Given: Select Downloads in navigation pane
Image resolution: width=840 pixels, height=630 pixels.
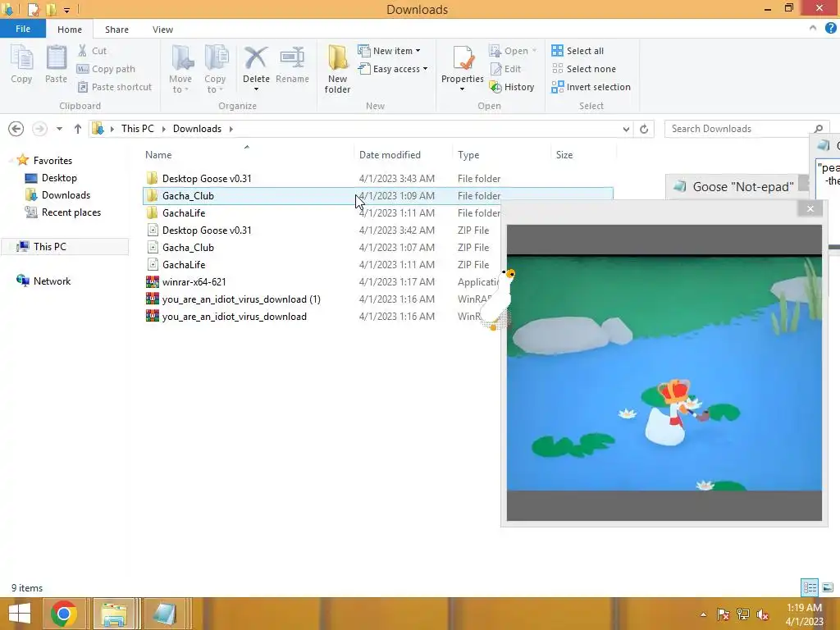Looking at the screenshot, I should (66, 195).
